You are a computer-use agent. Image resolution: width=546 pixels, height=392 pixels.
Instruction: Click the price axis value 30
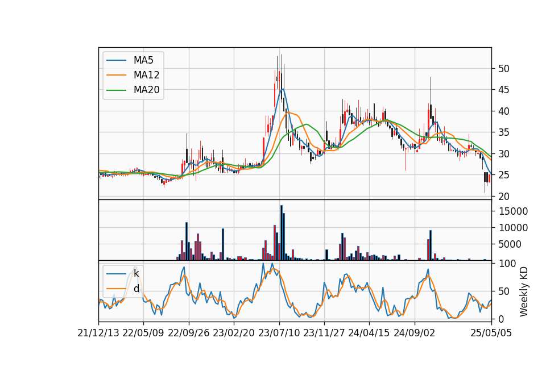click(x=503, y=154)
